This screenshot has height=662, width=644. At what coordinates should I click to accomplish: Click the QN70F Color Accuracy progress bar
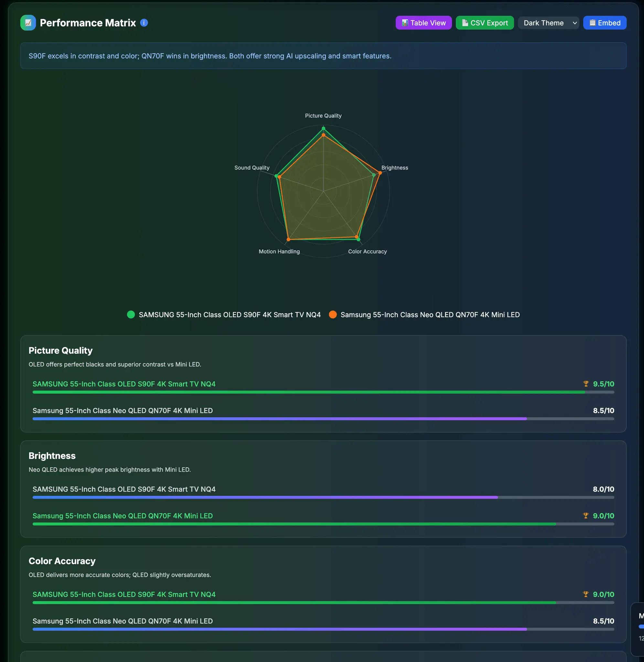coord(323,629)
